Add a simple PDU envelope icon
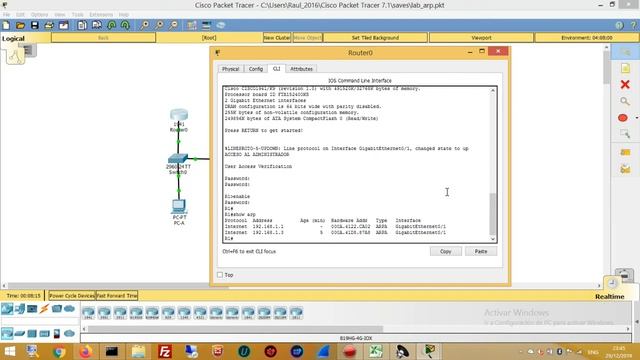Image resolution: width=640 pixels, height=360 pixels. [x=625, y=152]
